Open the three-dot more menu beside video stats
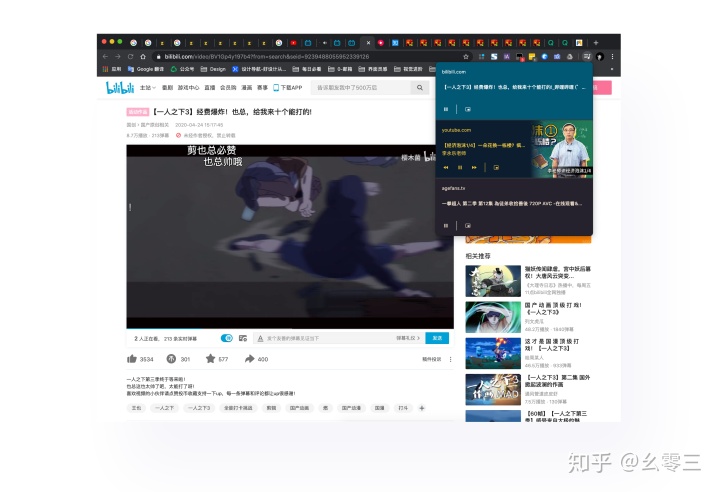The image size is (720, 492). pyautogui.click(x=450, y=359)
